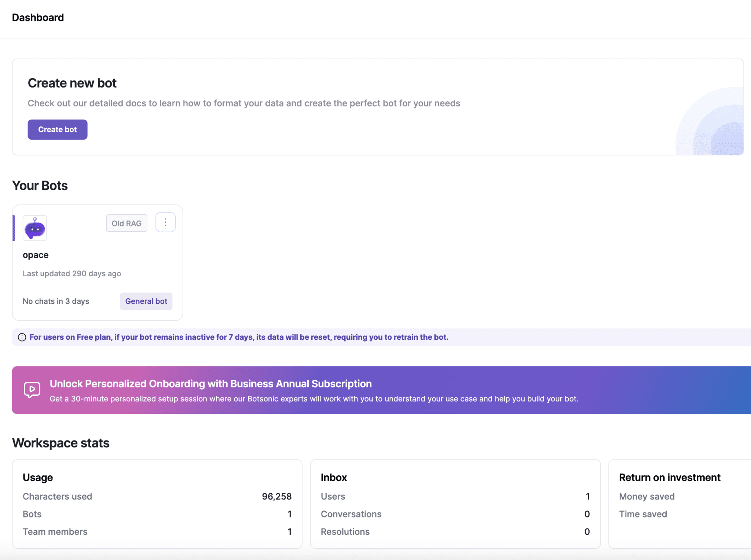Click the info icon beside the Free plan notice
Image resolution: width=751 pixels, height=560 pixels.
21,337
